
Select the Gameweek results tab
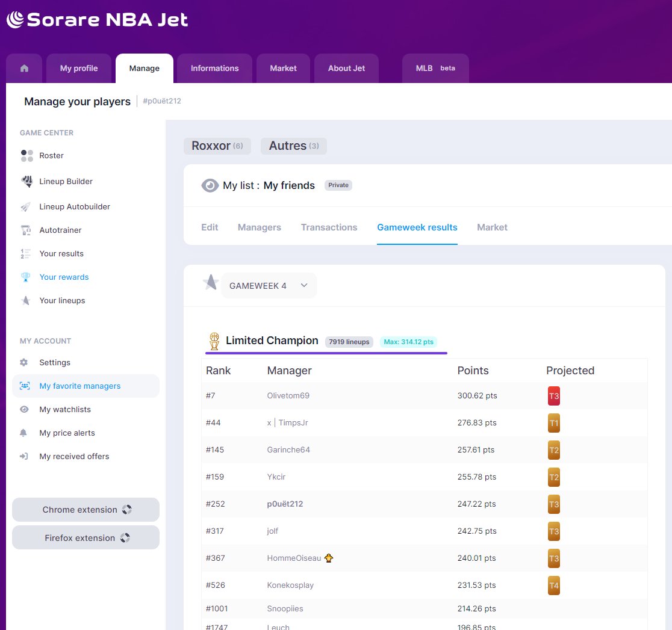point(417,227)
